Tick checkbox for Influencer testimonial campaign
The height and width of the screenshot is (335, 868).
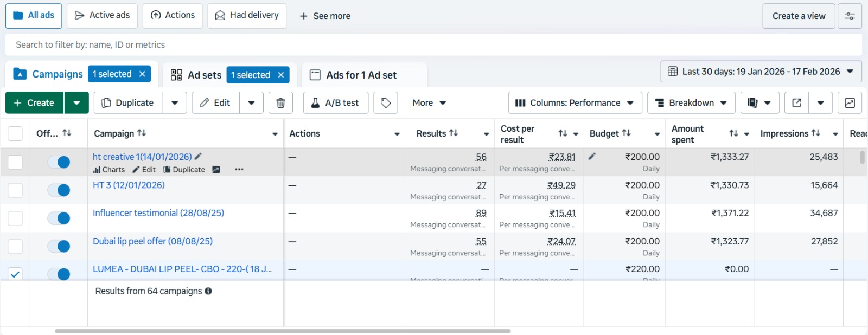click(15, 218)
